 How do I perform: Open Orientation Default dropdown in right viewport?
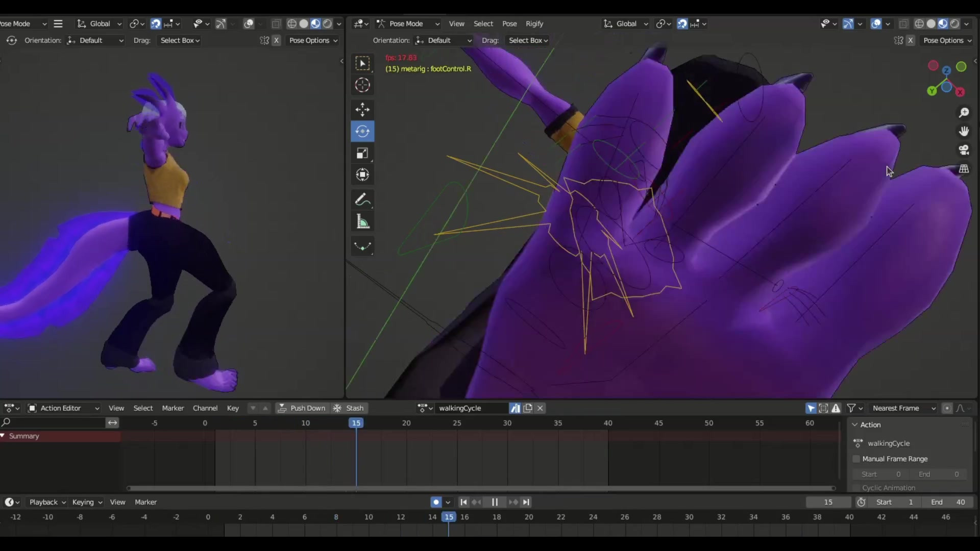coord(444,40)
